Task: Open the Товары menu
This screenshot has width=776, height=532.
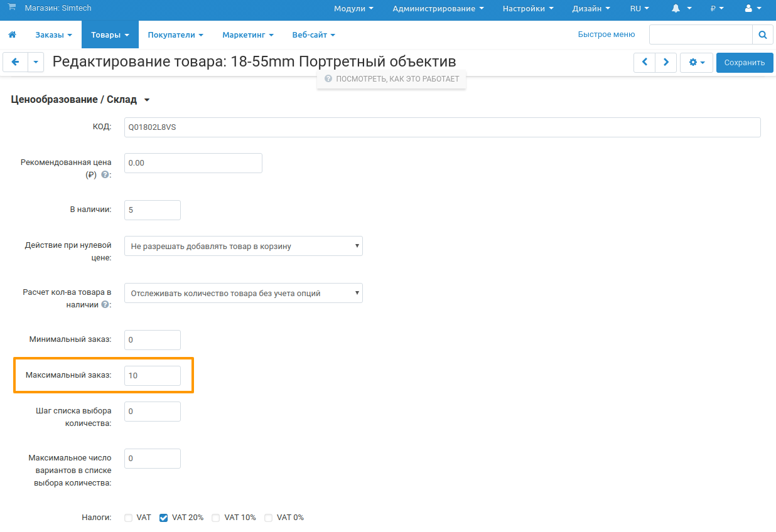Action: pos(110,35)
